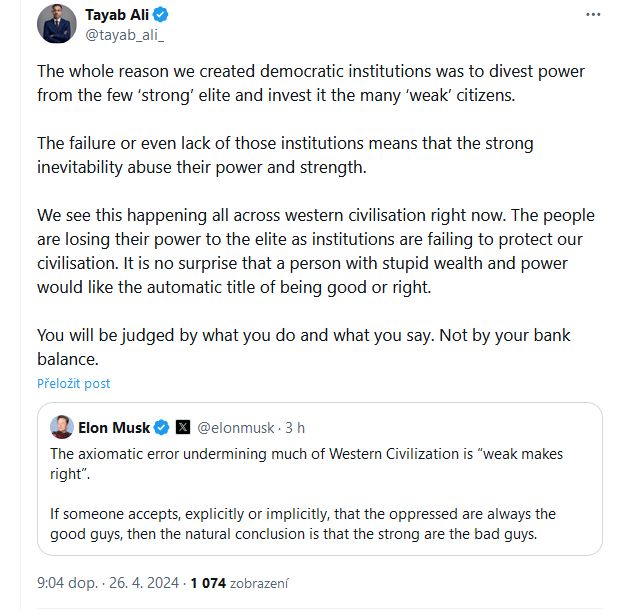Click Tayab Ali's blue verified badge

161,15
